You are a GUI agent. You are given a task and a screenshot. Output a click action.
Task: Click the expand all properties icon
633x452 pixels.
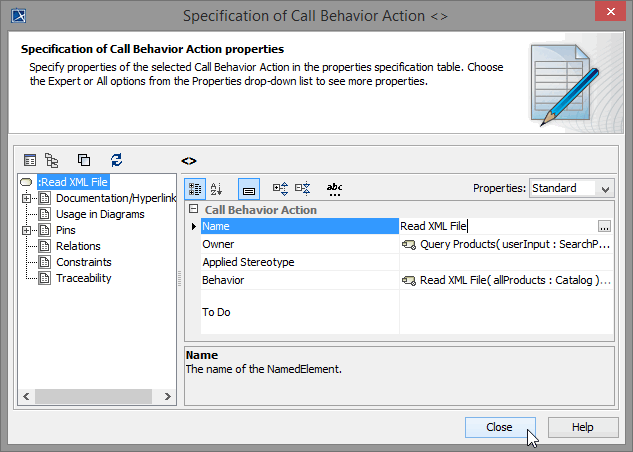(x=280, y=188)
